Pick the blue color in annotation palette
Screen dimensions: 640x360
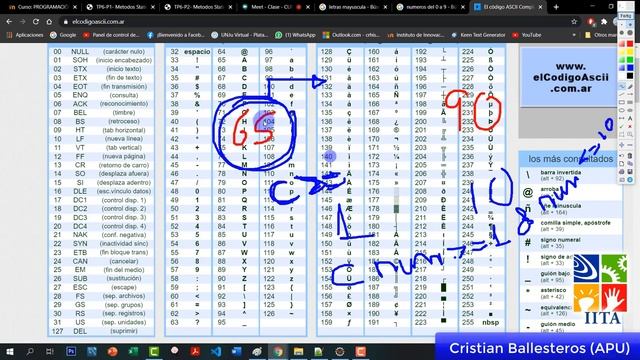tap(630, 68)
